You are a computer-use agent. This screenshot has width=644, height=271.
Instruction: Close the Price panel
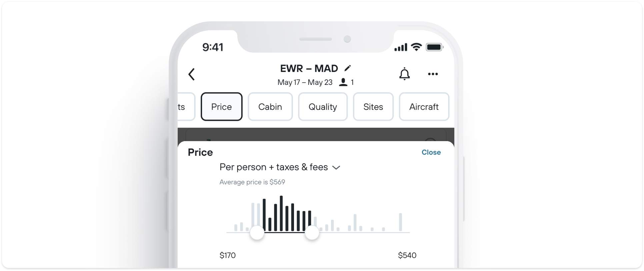click(x=431, y=152)
